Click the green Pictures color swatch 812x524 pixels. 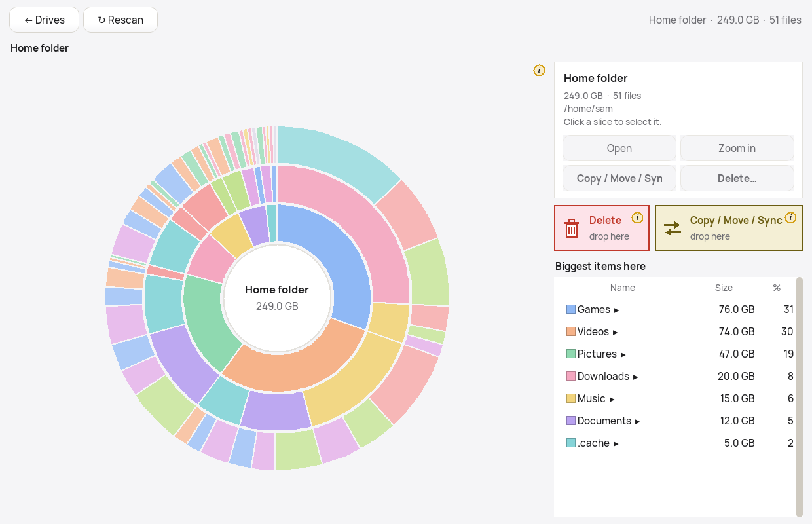pos(571,354)
